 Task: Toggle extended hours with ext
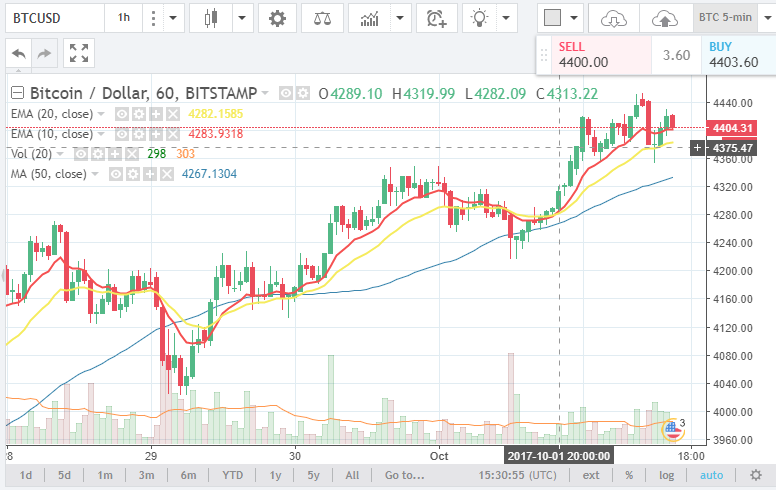pos(591,475)
